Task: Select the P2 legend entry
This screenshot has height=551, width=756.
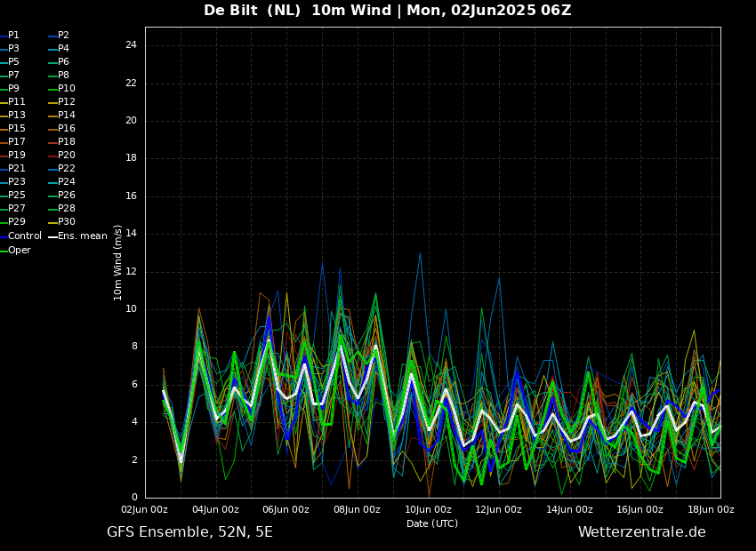Action: [63, 36]
